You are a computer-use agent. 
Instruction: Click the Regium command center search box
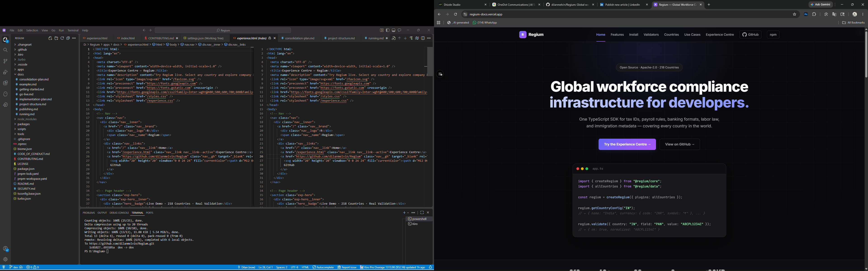pos(223,30)
